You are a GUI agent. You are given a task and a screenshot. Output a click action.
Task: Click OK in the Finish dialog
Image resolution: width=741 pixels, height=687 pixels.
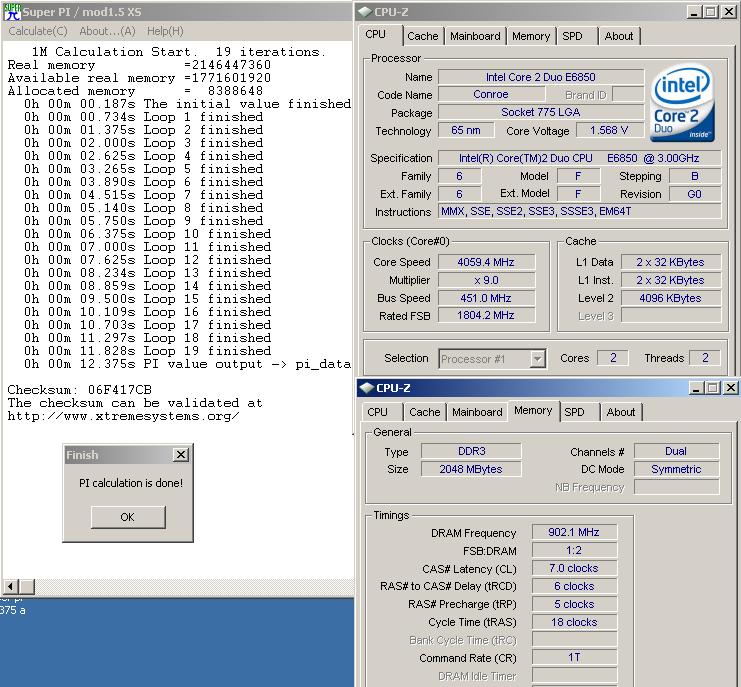[x=128, y=517]
